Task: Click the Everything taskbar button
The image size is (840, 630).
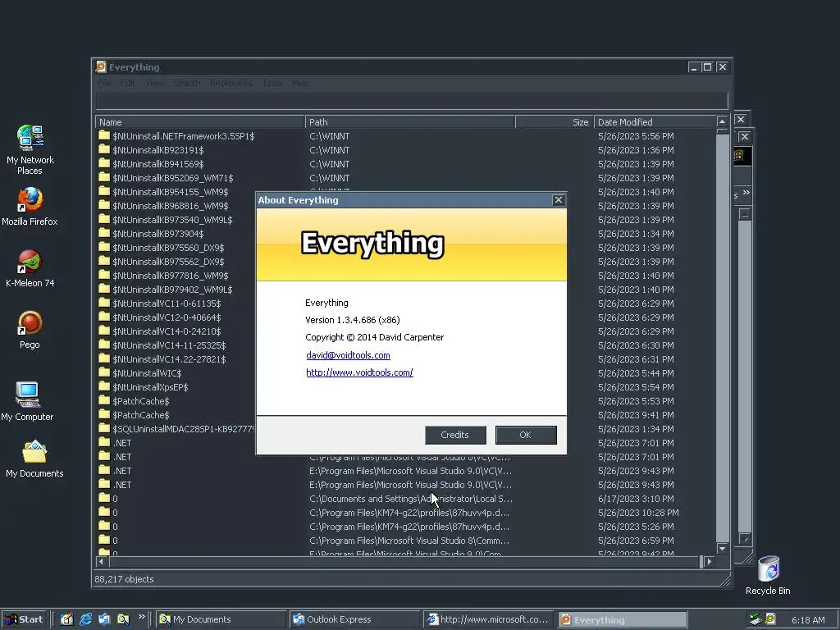Action: 622,620
